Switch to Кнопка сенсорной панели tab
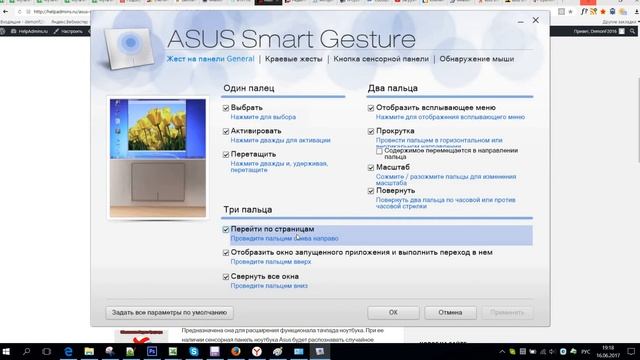This screenshot has height=360, width=640. 381,59
